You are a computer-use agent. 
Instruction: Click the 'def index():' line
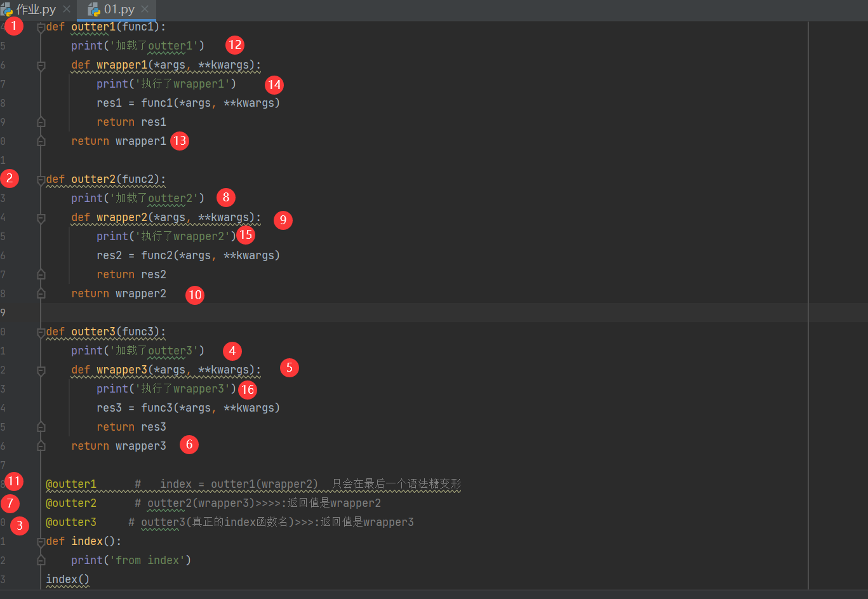83,541
